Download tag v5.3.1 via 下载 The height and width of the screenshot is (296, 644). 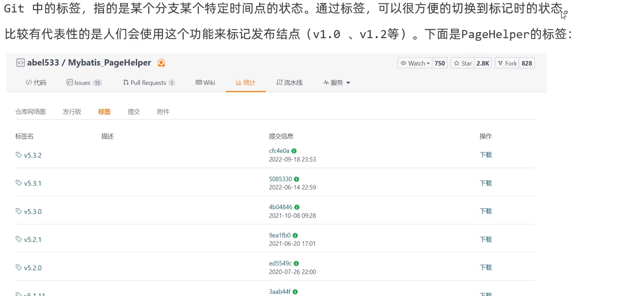click(x=485, y=183)
